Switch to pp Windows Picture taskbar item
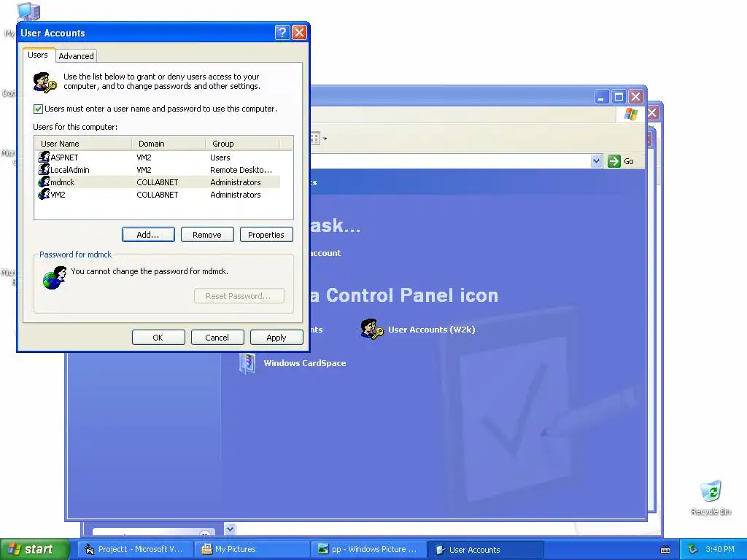Screen dimensions: 747x560 (368, 550)
